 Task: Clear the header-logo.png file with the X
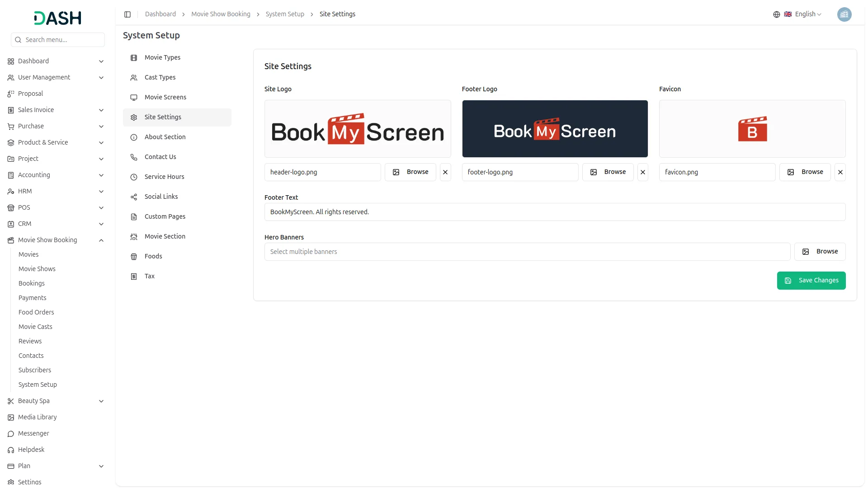point(445,172)
